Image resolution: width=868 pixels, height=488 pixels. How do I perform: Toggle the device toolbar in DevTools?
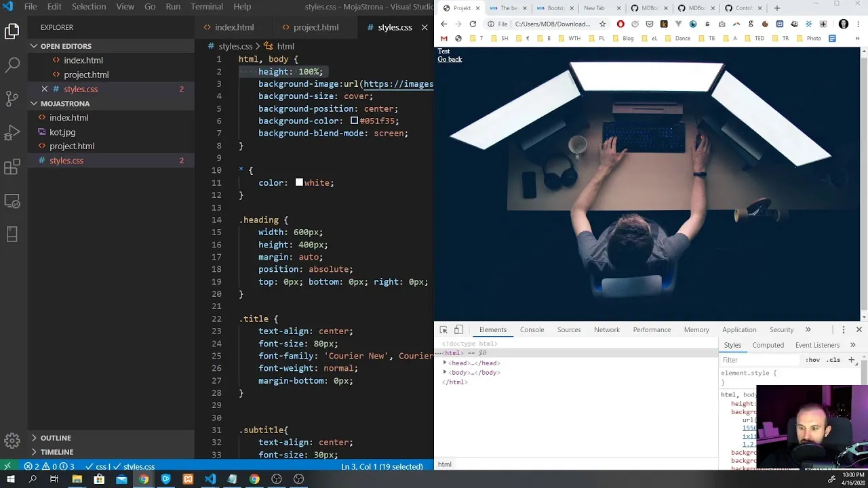[x=459, y=330]
